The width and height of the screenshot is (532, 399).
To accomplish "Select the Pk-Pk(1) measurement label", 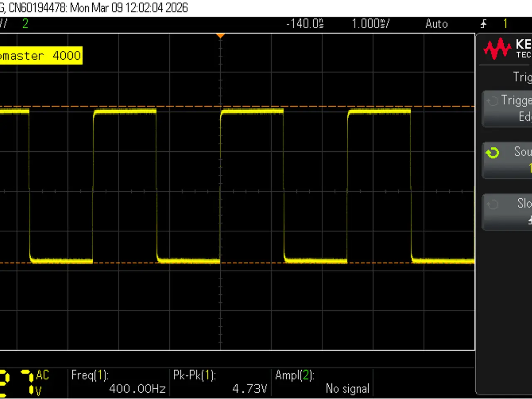I will tap(195, 375).
